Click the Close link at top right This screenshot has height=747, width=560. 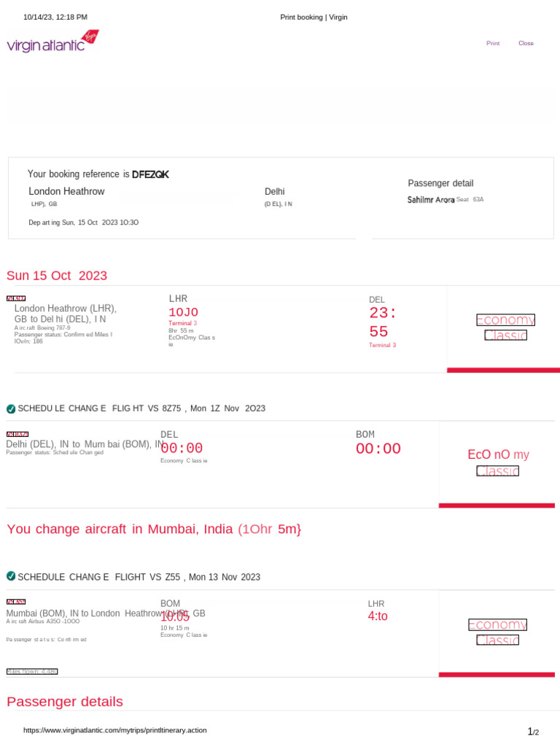click(x=526, y=44)
